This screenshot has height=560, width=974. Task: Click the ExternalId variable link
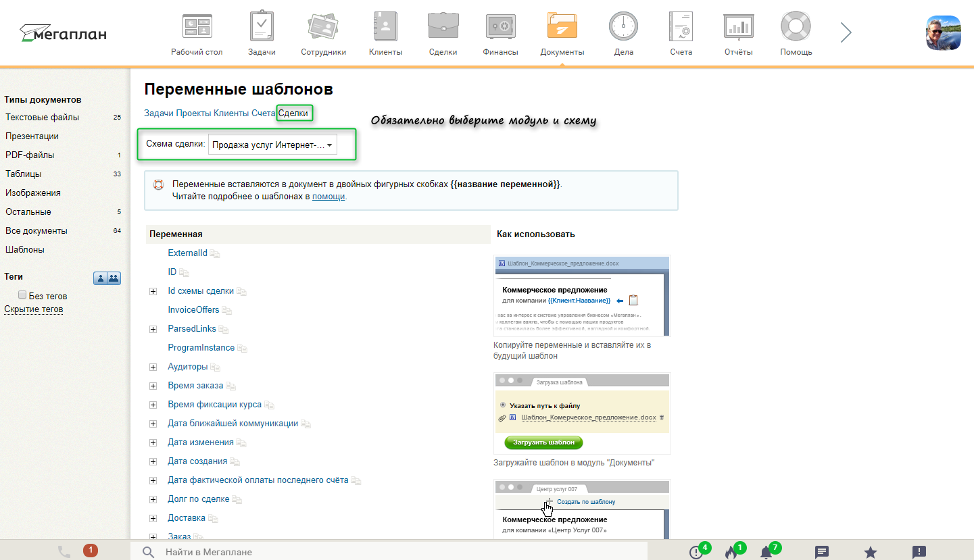pyautogui.click(x=187, y=253)
